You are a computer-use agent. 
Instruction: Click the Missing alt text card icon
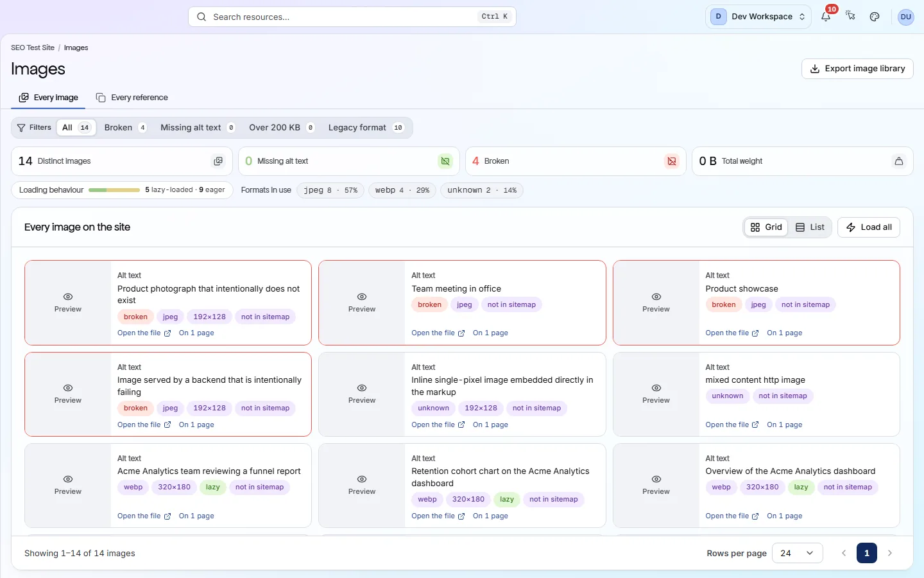[445, 161]
